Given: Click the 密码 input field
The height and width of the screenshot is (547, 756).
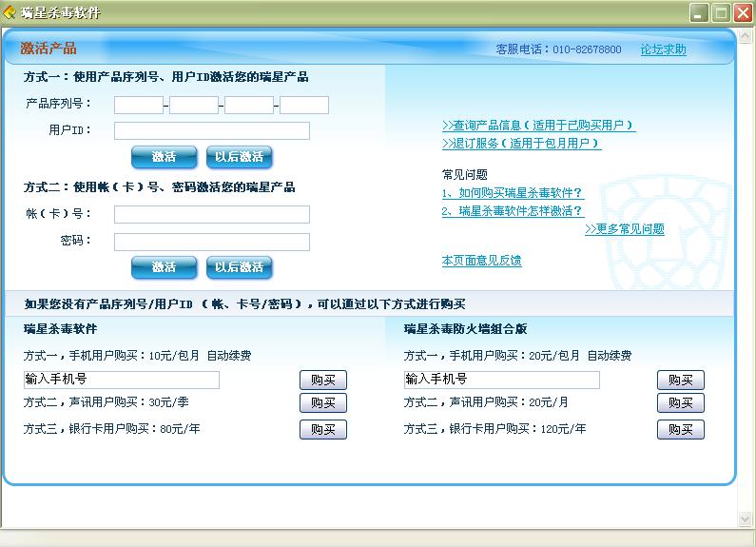Looking at the screenshot, I should (212, 242).
